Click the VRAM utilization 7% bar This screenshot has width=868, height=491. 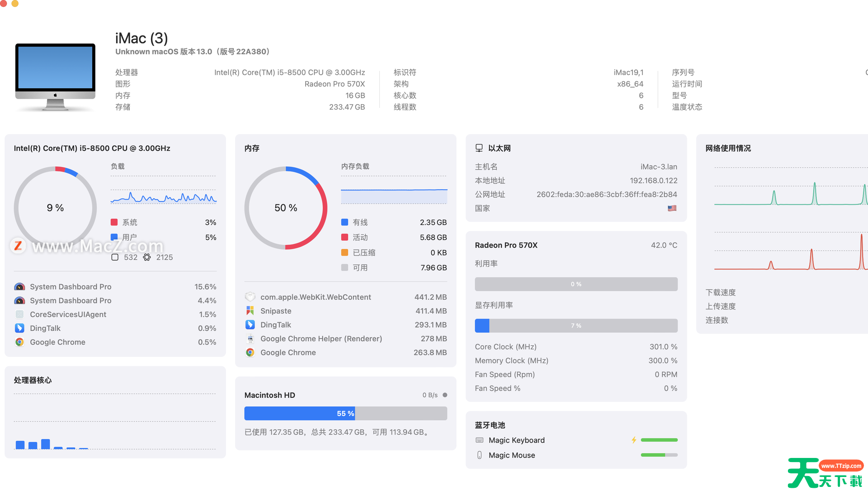tap(576, 326)
